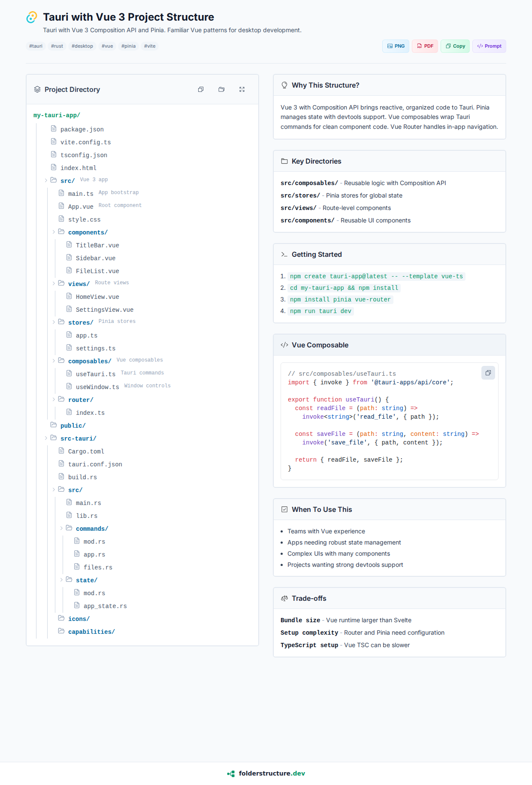
Task: Export the page as PDF
Action: [x=425, y=46]
